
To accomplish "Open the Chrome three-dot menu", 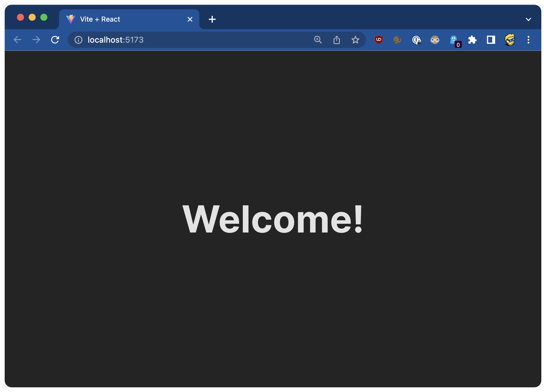I will (528, 40).
